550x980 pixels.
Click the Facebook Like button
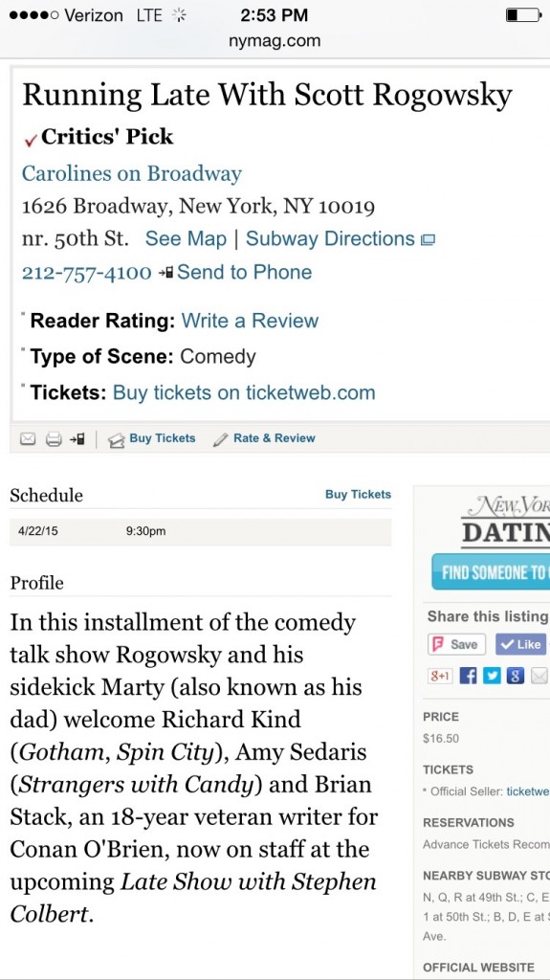521,644
